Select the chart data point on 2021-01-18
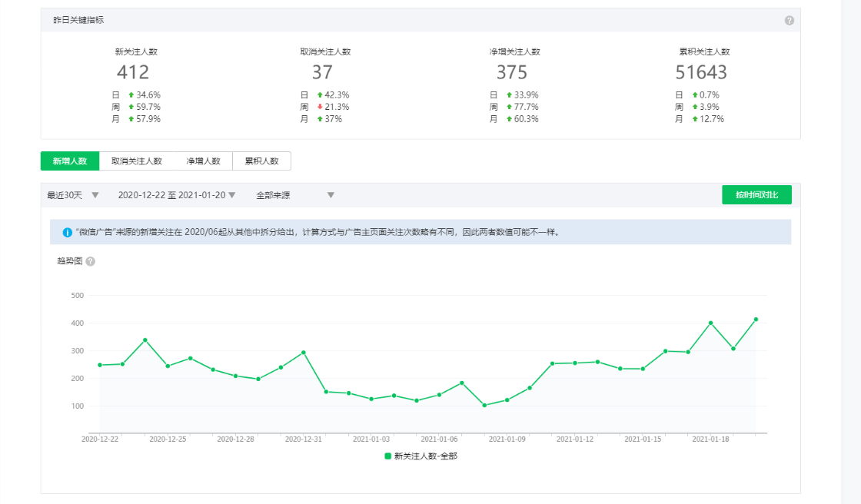861x504 pixels. point(710,323)
